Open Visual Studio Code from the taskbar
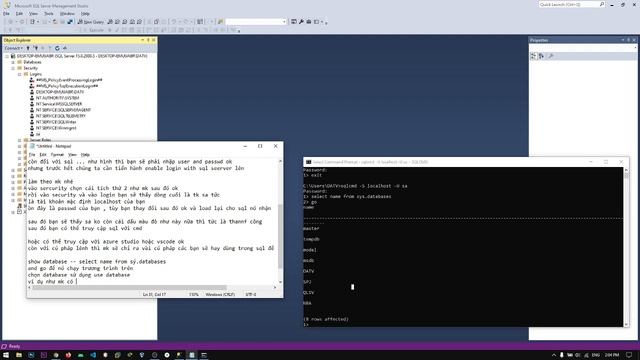This screenshot has height=360, width=640. (x=93, y=355)
